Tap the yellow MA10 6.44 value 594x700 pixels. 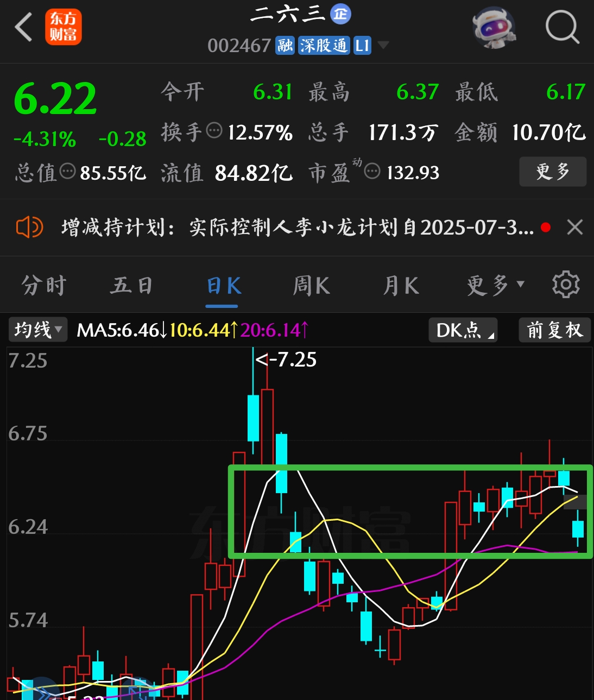(x=203, y=330)
